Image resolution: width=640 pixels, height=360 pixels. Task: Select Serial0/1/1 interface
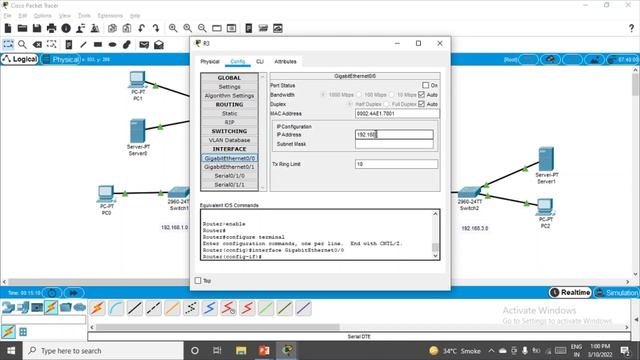(x=229, y=185)
